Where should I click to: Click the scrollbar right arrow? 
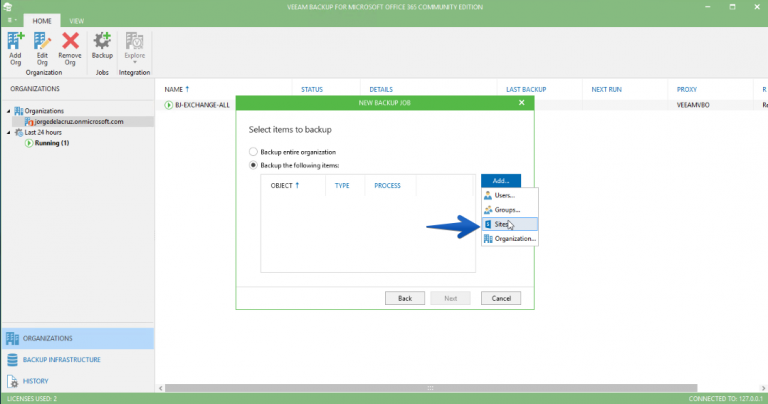point(763,388)
